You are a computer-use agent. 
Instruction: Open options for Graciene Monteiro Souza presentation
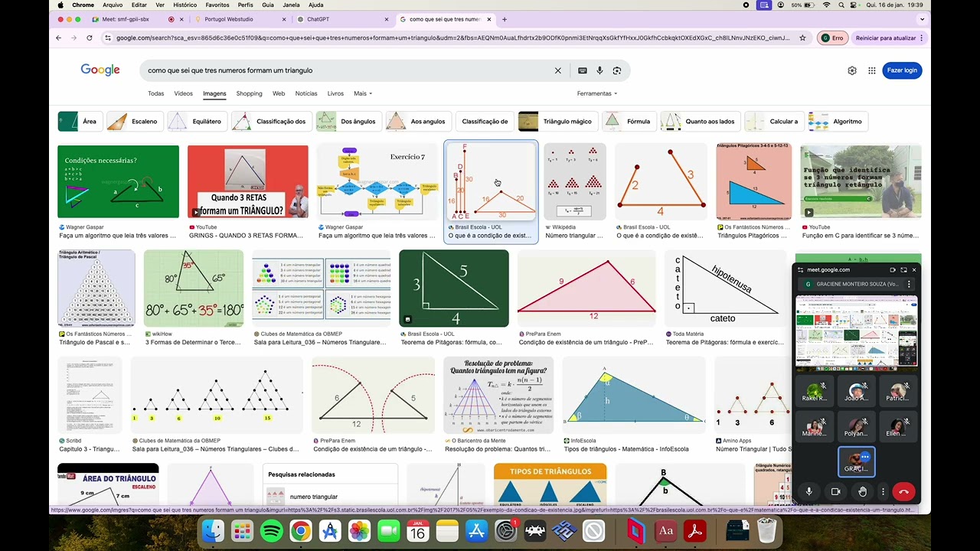[x=909, y=284]
